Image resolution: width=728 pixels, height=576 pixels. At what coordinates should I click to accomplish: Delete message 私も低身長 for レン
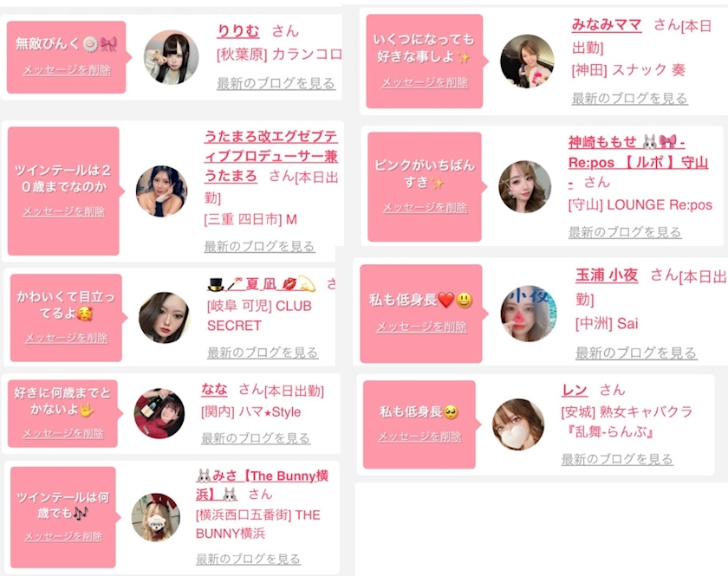pyautogui.click(x=419, y=437)
